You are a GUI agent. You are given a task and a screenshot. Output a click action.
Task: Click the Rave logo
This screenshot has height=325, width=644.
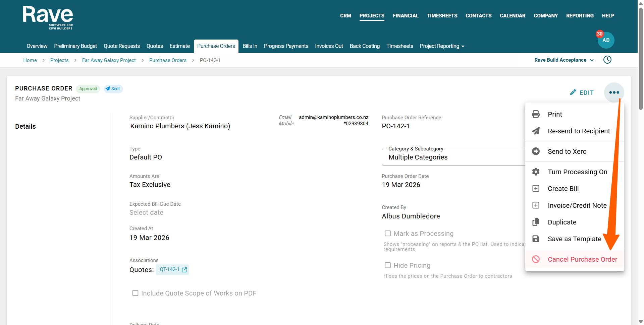48,18
